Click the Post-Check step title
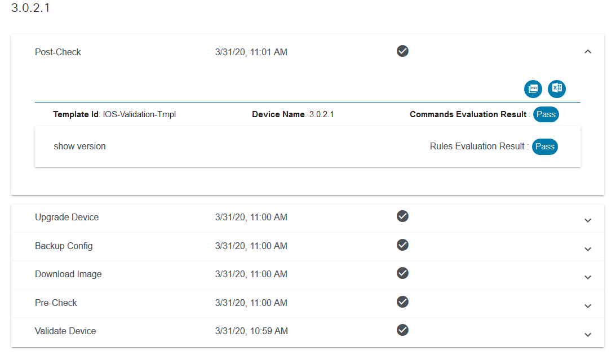This screenshot has width=616, height=364. [58, 52]
